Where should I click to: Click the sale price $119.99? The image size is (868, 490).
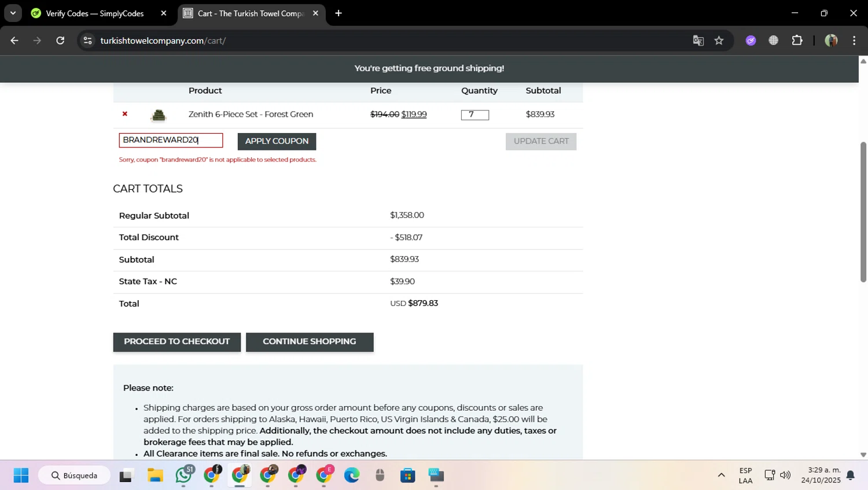(x=414, y=115)
